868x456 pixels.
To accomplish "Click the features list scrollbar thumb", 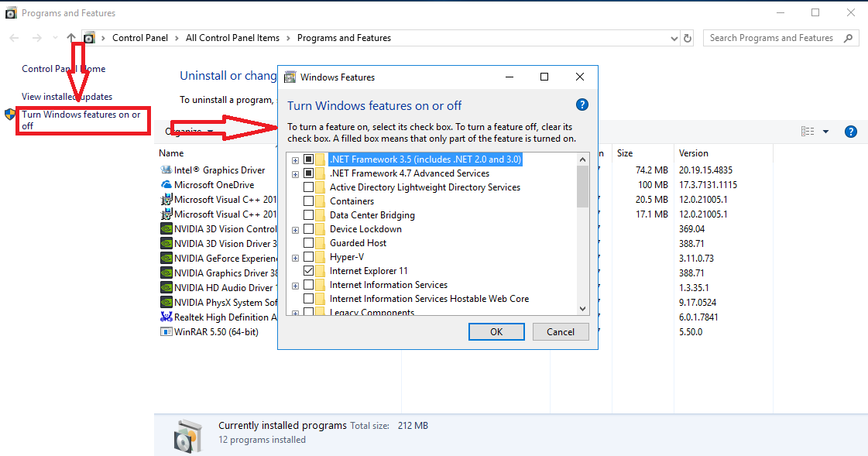I will [582, 187].
